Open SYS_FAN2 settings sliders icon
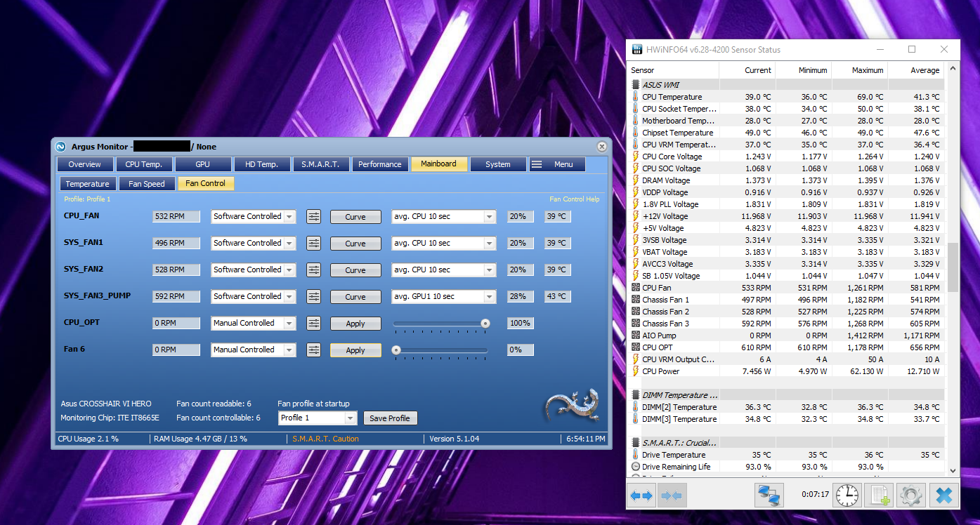This screenshot has height=525, width=980. 314,270
